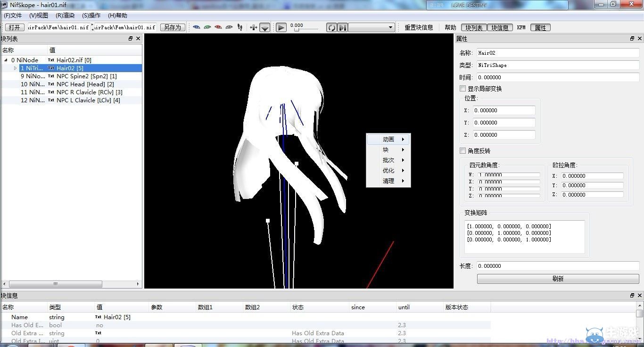Close the 属性 panel
Image resolution: width=644 pixels, height=347 pixels.
pyautogui.click(x=640, y=39)
